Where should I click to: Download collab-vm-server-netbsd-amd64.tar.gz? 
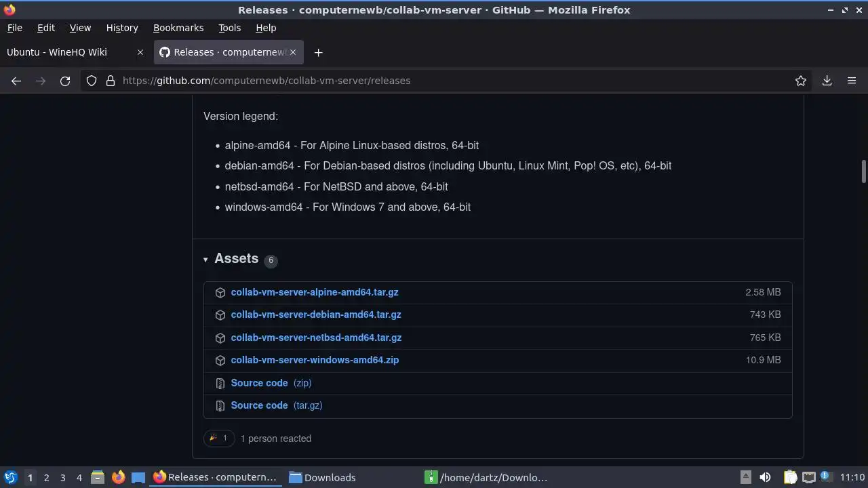[316, 338]
